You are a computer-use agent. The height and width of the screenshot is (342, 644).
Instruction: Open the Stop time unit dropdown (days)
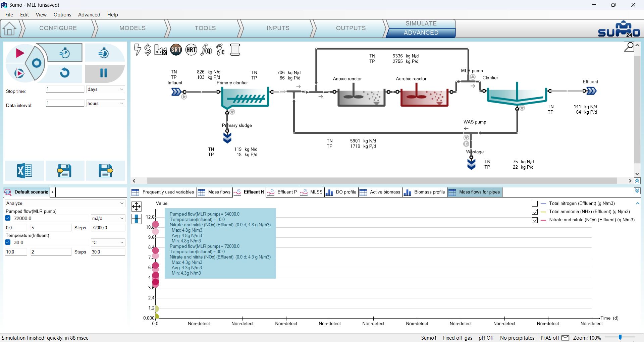(x=105, y=89)
